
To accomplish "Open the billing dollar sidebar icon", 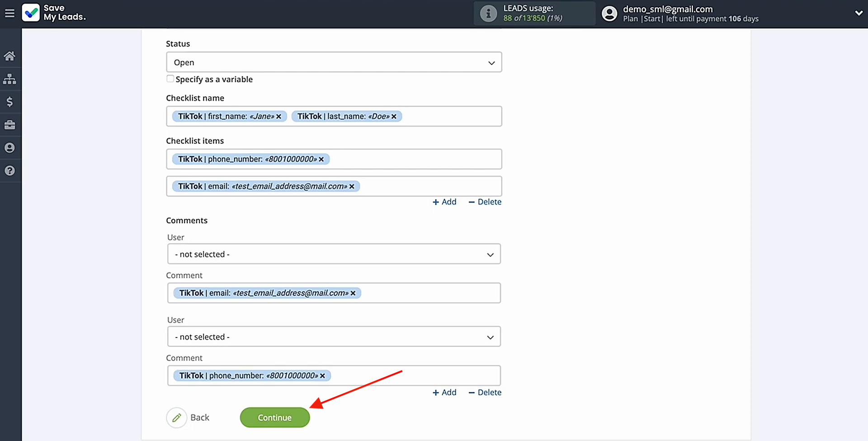I will point(9,102).
